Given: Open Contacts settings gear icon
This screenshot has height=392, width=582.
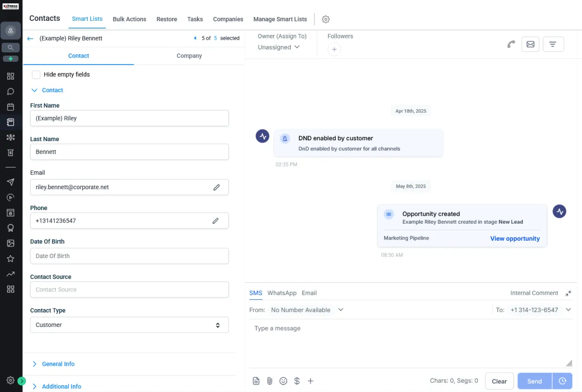Looking at the screenshot, I should [326, 19].
